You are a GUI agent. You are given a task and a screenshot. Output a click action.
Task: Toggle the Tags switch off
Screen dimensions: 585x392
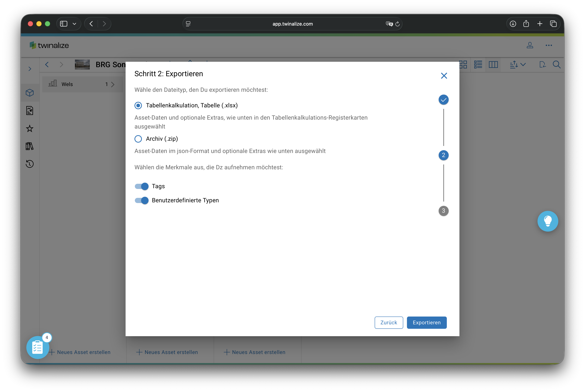pos(142,186)
